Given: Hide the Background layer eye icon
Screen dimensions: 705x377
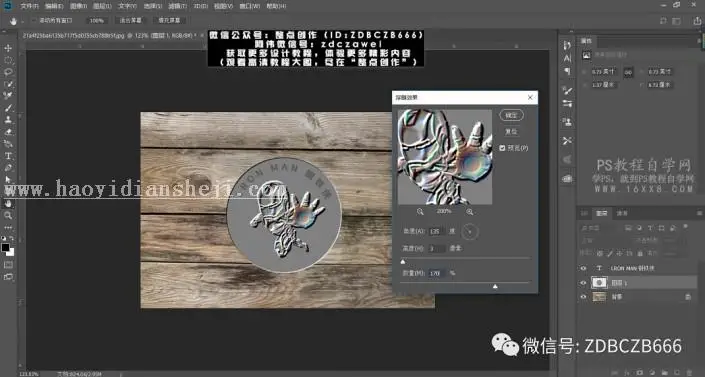Looking at the screenshot, I should pyautogui.click(x=583, y=297).
